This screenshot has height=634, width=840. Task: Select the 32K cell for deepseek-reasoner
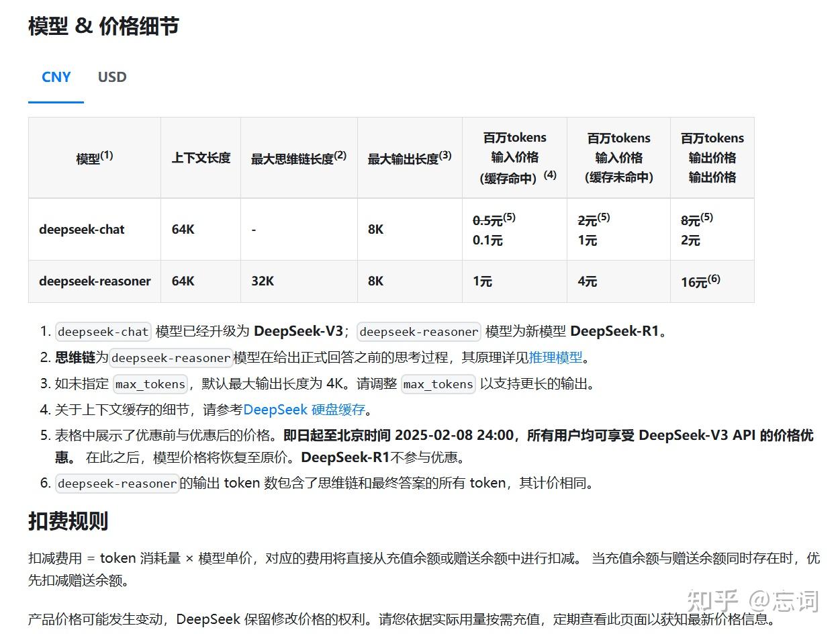coord(262,281)
